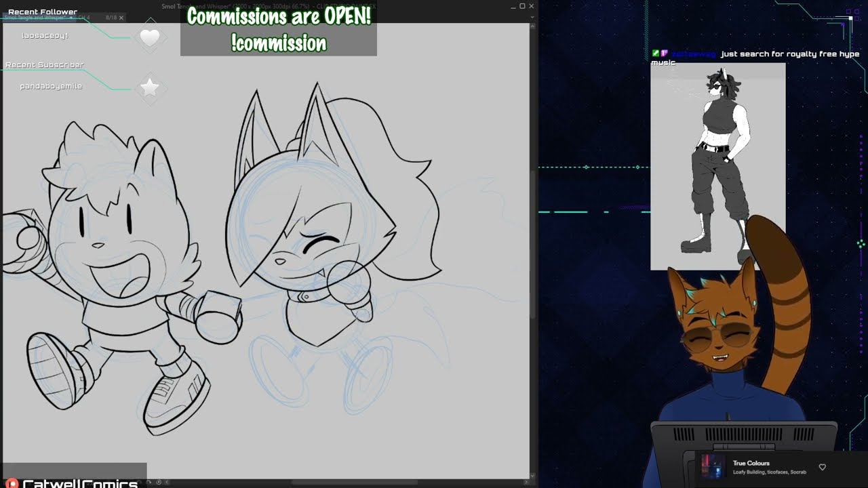The width and height of the screenshot is (868, 488).
Task: Click the horizontal canvas scrollbar thumb
Action: click(356, 482)
